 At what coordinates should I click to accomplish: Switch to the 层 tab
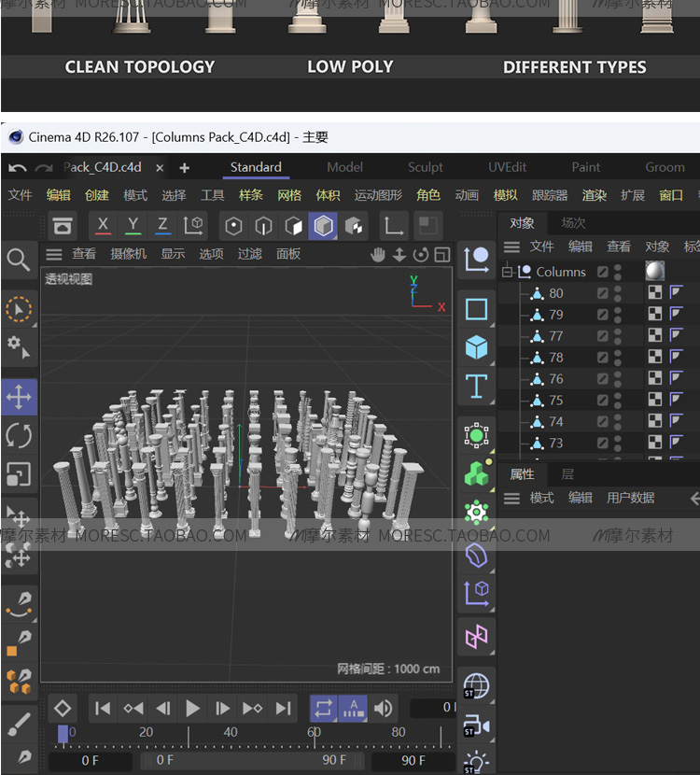pyautogui.click(x=567, y=474)
